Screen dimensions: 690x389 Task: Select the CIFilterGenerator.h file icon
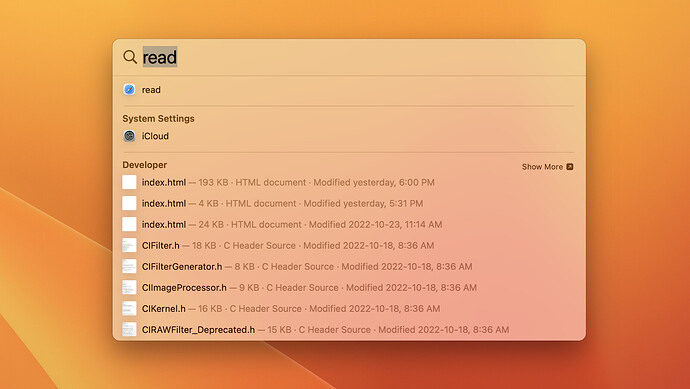tap(129, 266)
